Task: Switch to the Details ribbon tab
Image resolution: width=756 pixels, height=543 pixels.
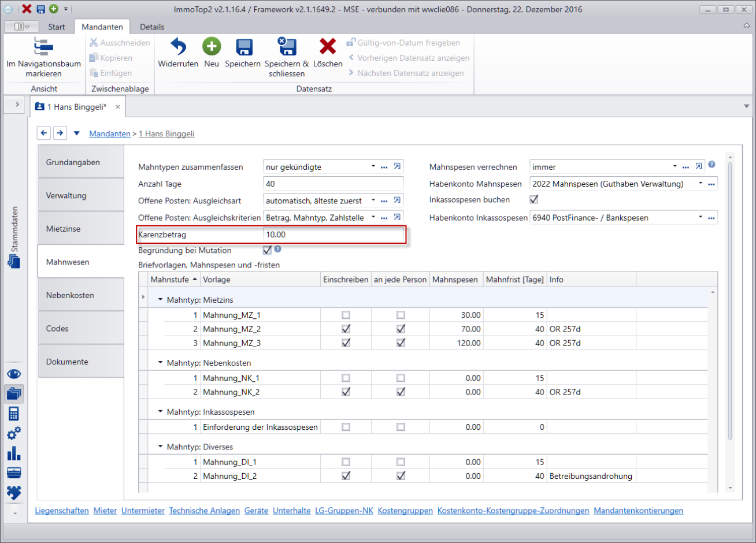Action: tap(152, 27)
